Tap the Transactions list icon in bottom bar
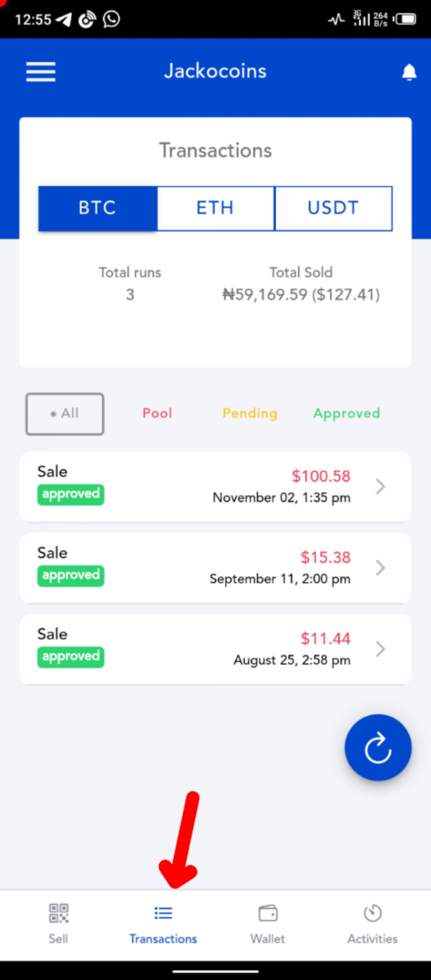Screen dimensions: 431x980 click(163, 913)
